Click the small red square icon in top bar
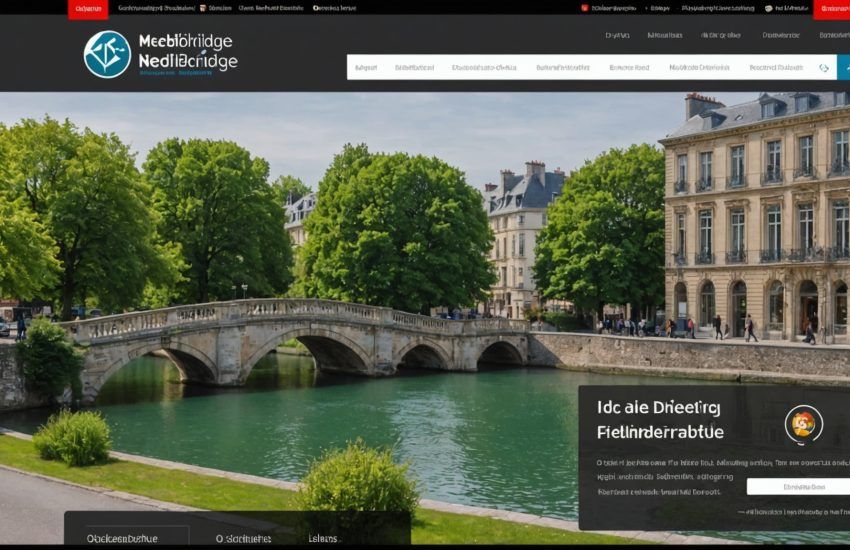850x550 pixels. [584, 8]
